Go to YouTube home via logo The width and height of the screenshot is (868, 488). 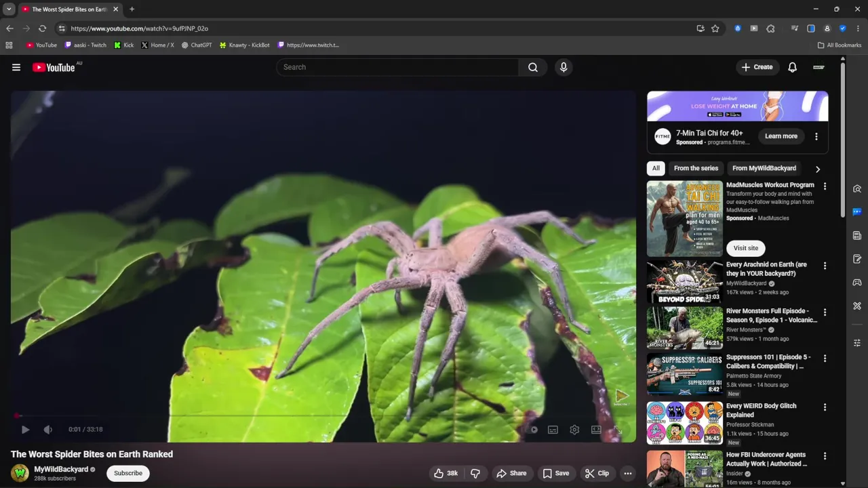click(x=54, y=67)
